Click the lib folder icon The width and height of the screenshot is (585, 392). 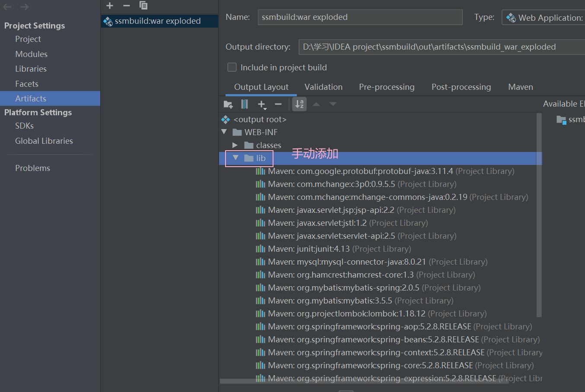tap(249, 158)
